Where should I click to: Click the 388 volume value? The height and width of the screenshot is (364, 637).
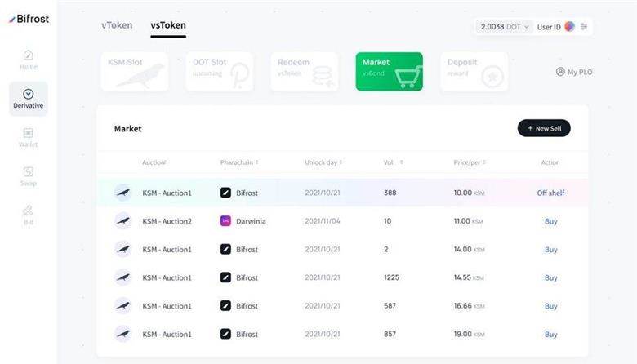point(390,193)
